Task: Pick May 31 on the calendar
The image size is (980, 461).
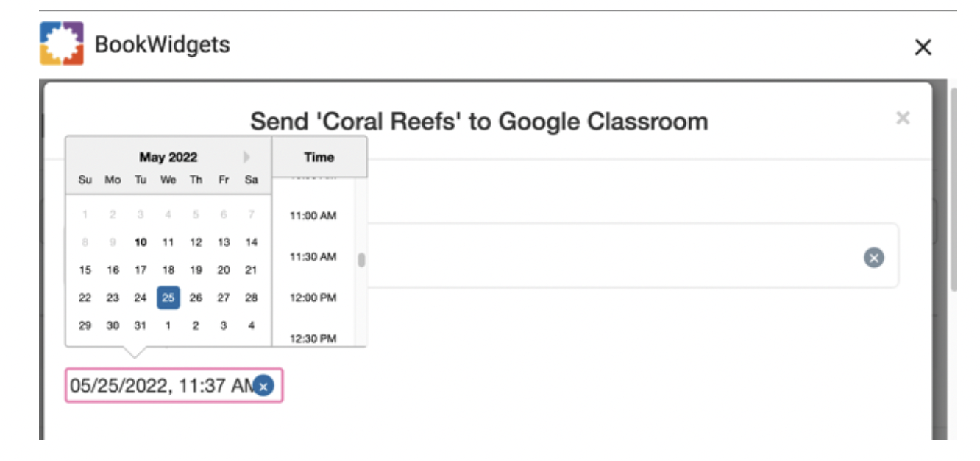Action: [x=141, y=325]
